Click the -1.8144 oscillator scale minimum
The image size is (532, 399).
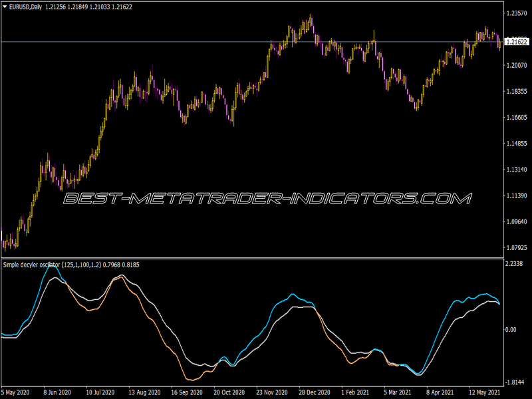516,383
